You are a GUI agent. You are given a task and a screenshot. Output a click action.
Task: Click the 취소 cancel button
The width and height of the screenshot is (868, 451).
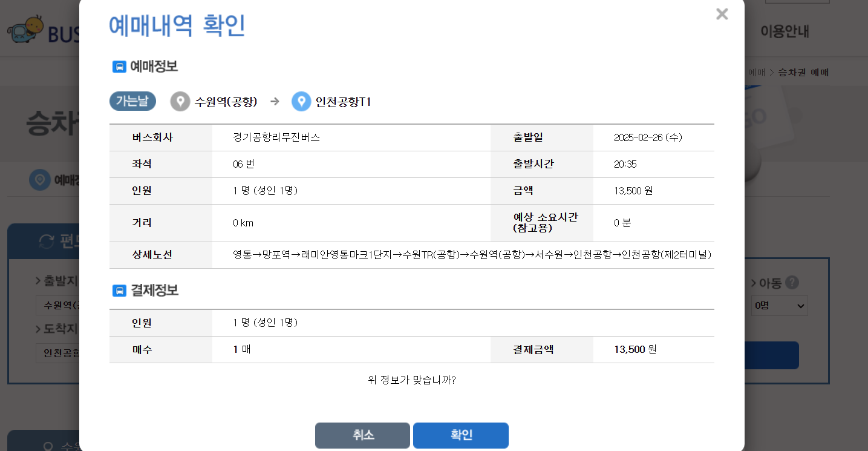click(x=362, y=435)
